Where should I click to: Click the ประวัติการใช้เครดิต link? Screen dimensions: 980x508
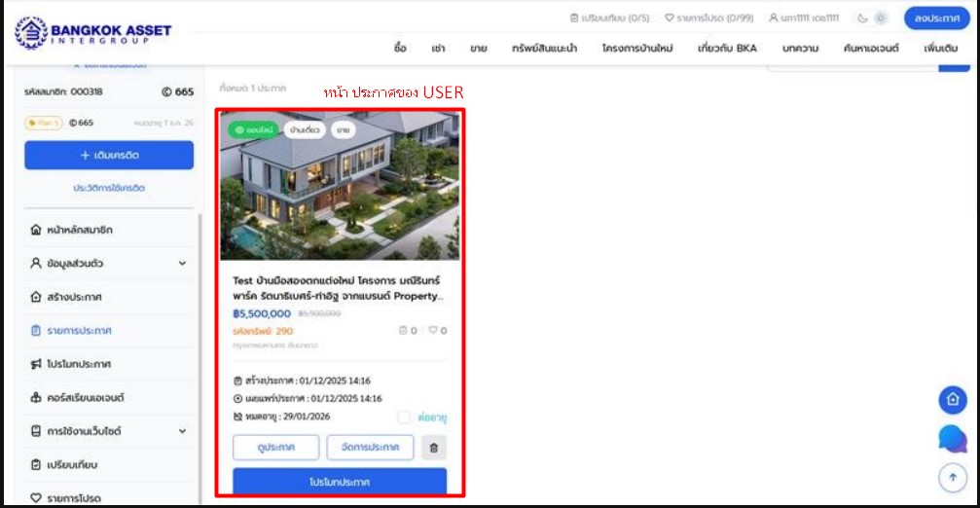(109, 188)
